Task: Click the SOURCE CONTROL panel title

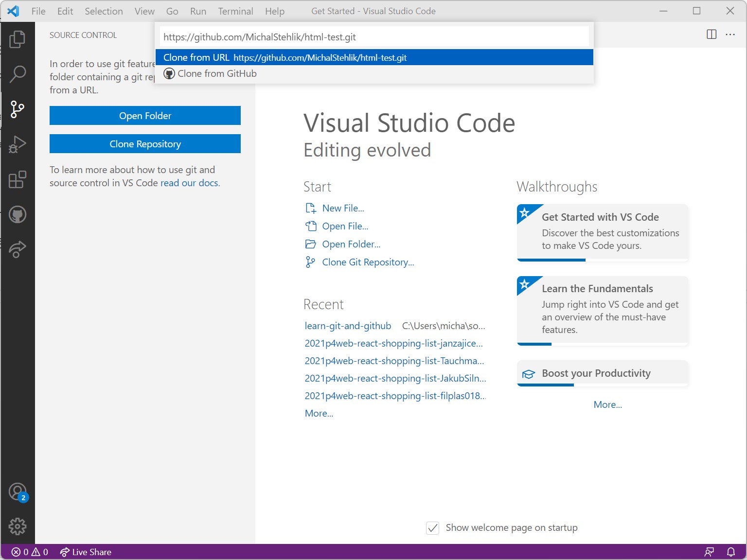Action: point(83,35)
